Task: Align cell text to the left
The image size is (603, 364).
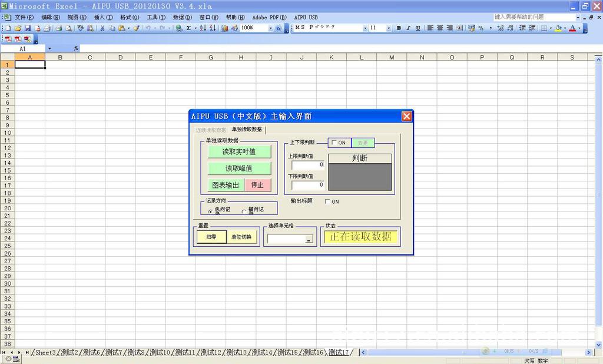Action: [x=430, y=28]
